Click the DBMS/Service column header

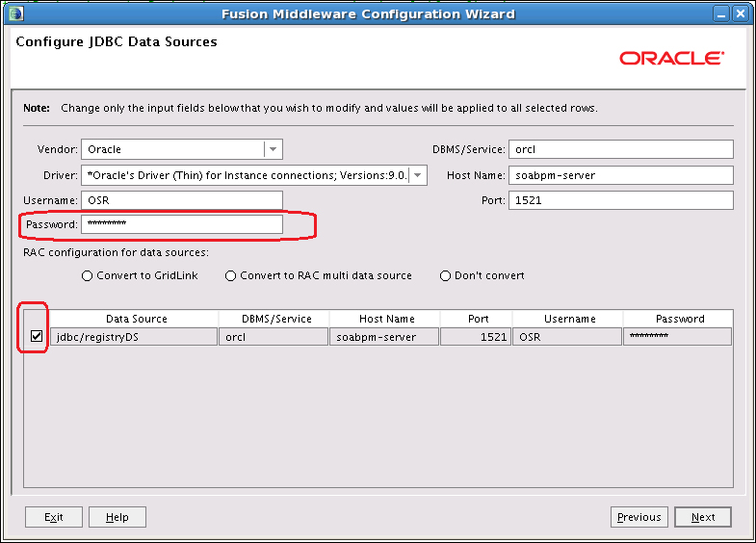click(x=274, y=319)
